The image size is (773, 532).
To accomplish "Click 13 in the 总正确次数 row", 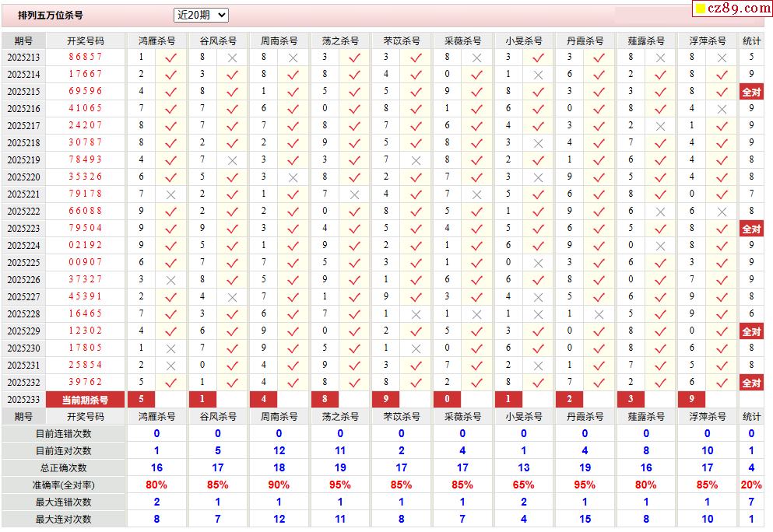I will pos(524,467).
